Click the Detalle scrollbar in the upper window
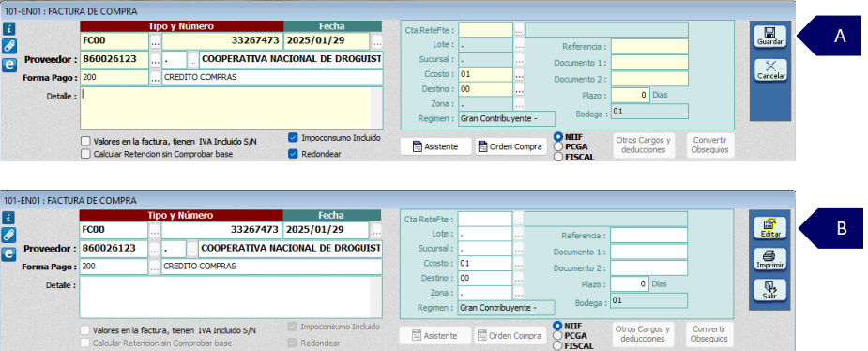Viewport: 868px width, 351px height. 376,107
